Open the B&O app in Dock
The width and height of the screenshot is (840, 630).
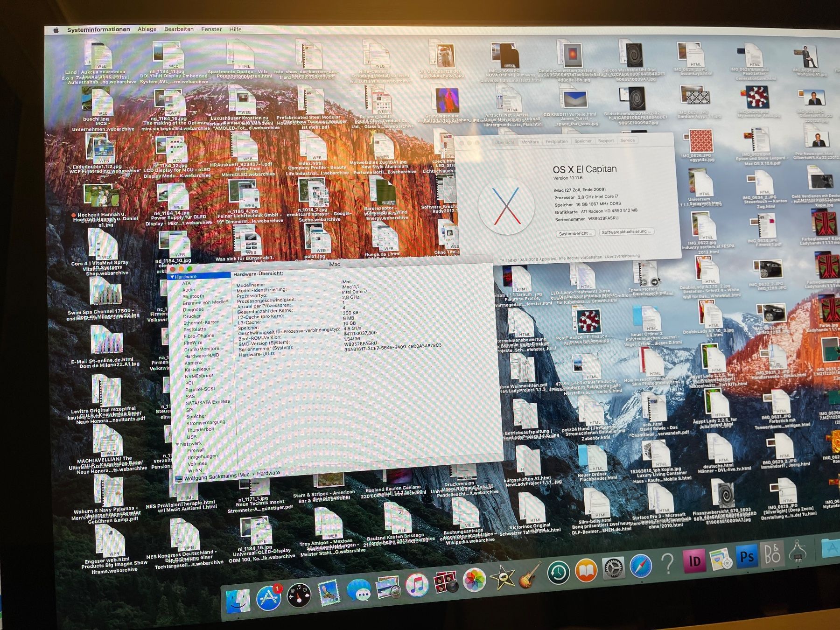click(772, 554)
